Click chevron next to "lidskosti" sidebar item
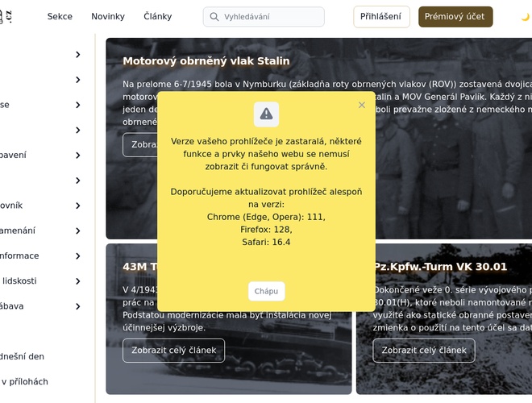The height and width of the screenshot is (403, 532). point(78,281)
